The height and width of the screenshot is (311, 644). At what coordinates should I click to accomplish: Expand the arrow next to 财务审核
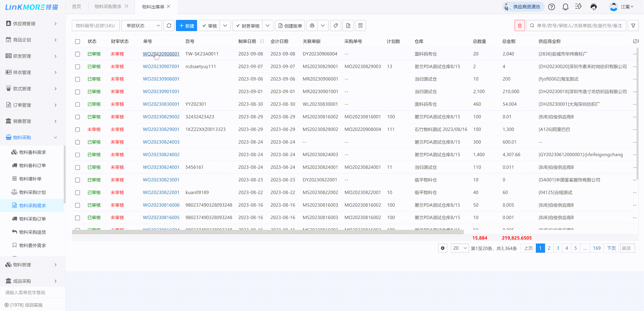pyautogui.click(x=268, y=26)
